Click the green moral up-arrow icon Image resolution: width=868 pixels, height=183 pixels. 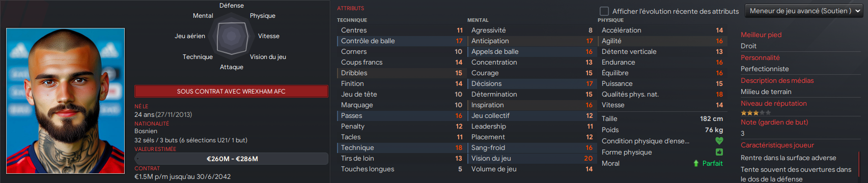[696, 163]
